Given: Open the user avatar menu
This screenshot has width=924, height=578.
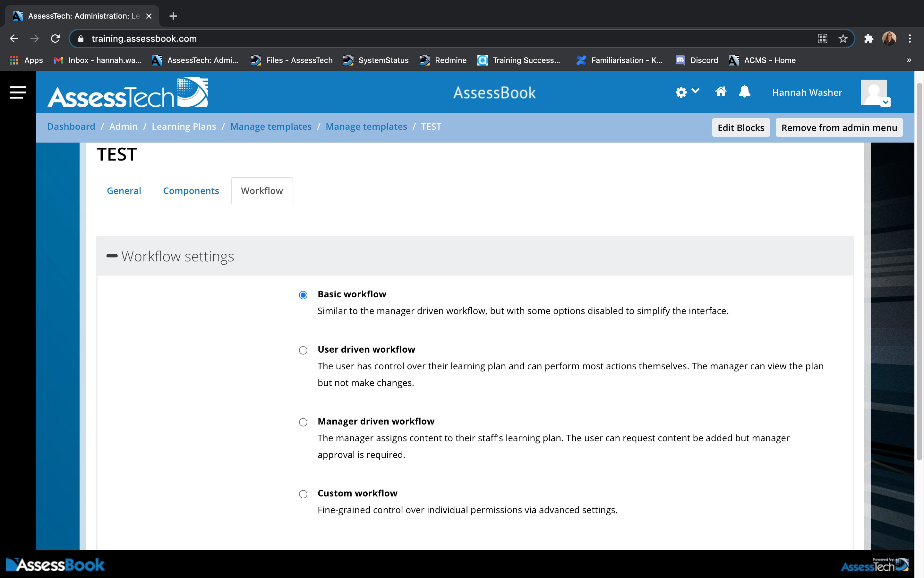Looking at the screenshot, I should pos(876,92).
